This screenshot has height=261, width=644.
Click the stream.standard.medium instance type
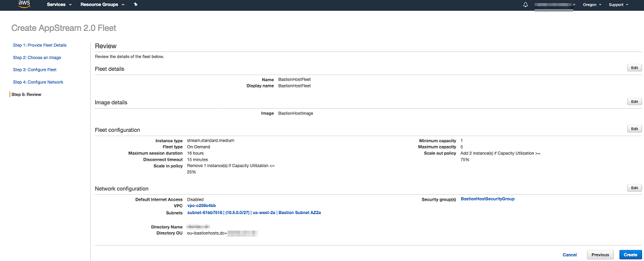pos(211,140)
